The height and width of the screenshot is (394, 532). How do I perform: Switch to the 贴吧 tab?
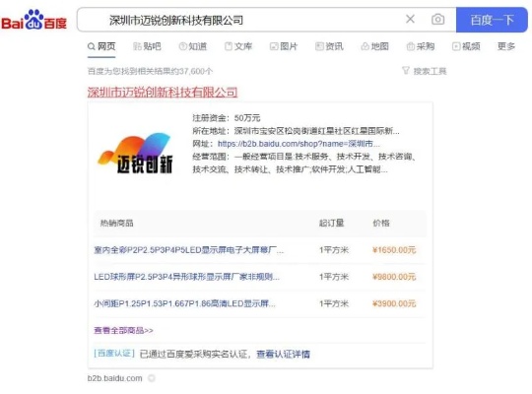[147, 46]
